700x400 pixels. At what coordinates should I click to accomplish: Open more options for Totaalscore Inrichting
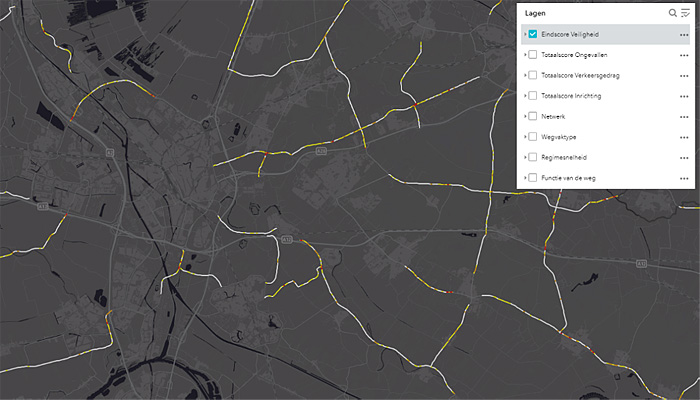(684, 96)
